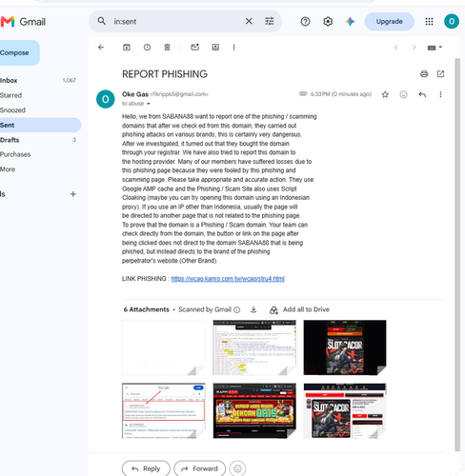This screenshot has height=476, width=465.
Task: Open the Google apps grid
Action: coord(429,22)
